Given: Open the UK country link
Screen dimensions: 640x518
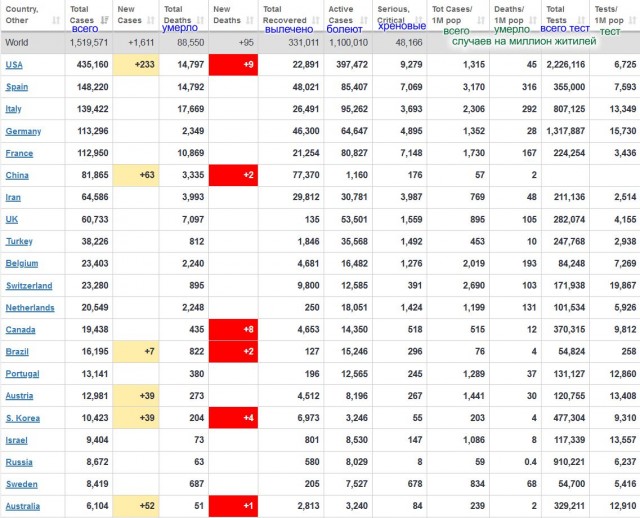Looking at the screenshot, I should coord(11,220).
